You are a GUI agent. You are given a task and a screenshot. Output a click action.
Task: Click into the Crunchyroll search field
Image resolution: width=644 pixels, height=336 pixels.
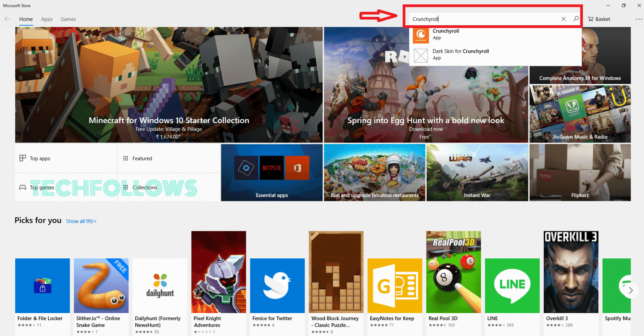tap(485, 19)
